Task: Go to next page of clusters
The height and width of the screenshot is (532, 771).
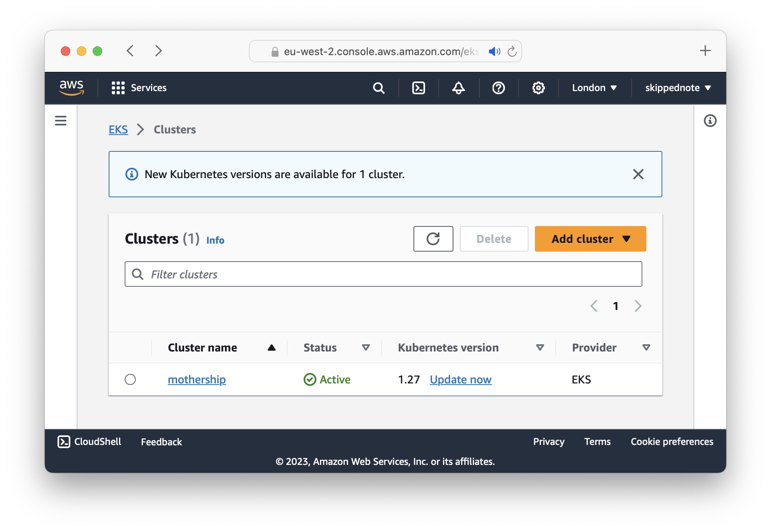Action: 638,306
